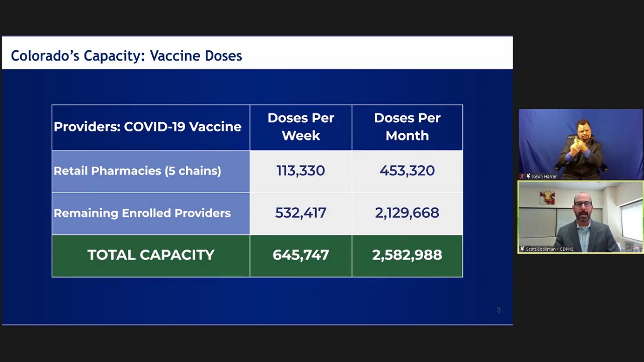
Task: Click the pin icon beside Kevin Harrer's name
Action: (528, 176)
